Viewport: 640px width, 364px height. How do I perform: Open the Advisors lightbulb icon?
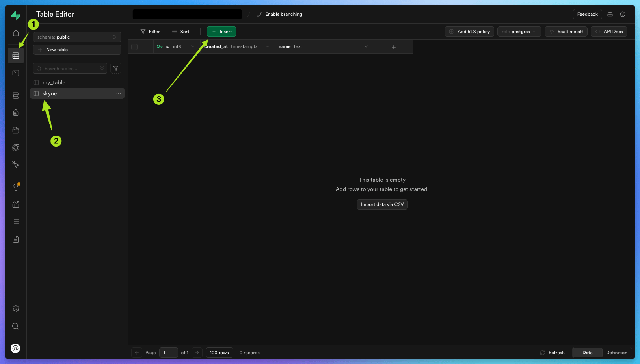click(16, 187)
